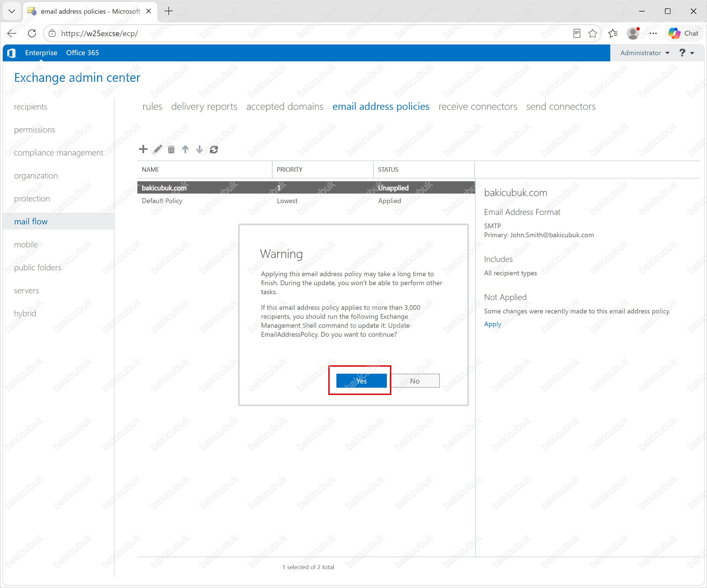
Task: Click the Exchange admin center title
Action: [x=77, y=78]
